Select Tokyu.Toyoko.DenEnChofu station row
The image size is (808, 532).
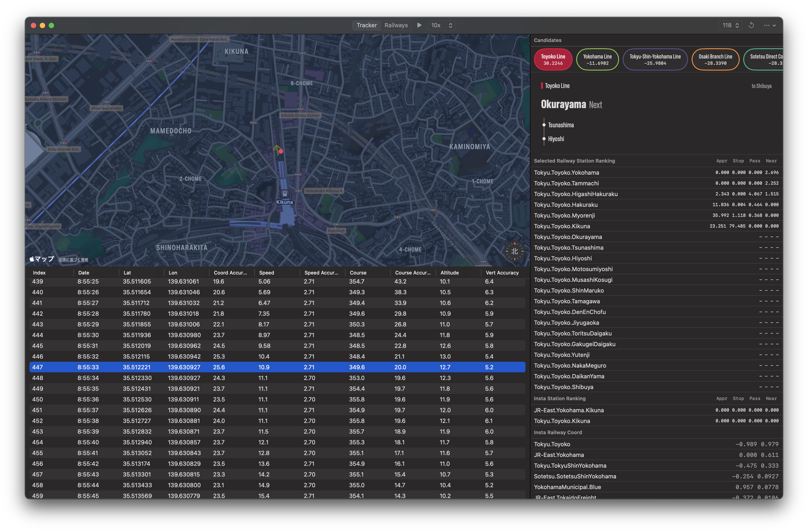(x=656, y=312)
